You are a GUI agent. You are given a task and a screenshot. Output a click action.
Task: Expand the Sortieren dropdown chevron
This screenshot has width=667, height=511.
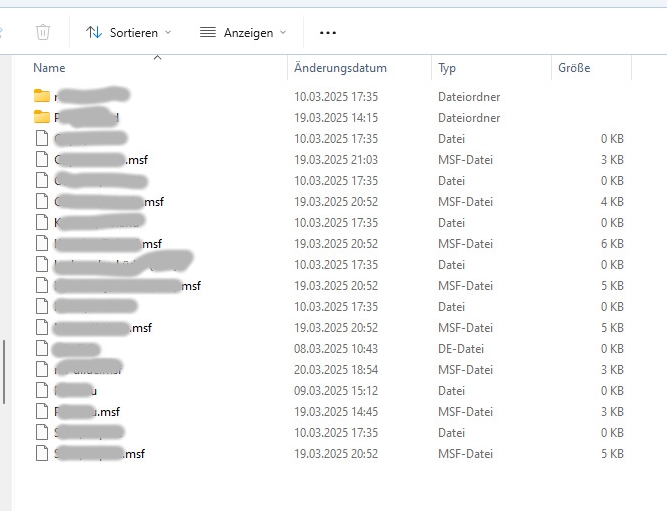click(168, 32)
